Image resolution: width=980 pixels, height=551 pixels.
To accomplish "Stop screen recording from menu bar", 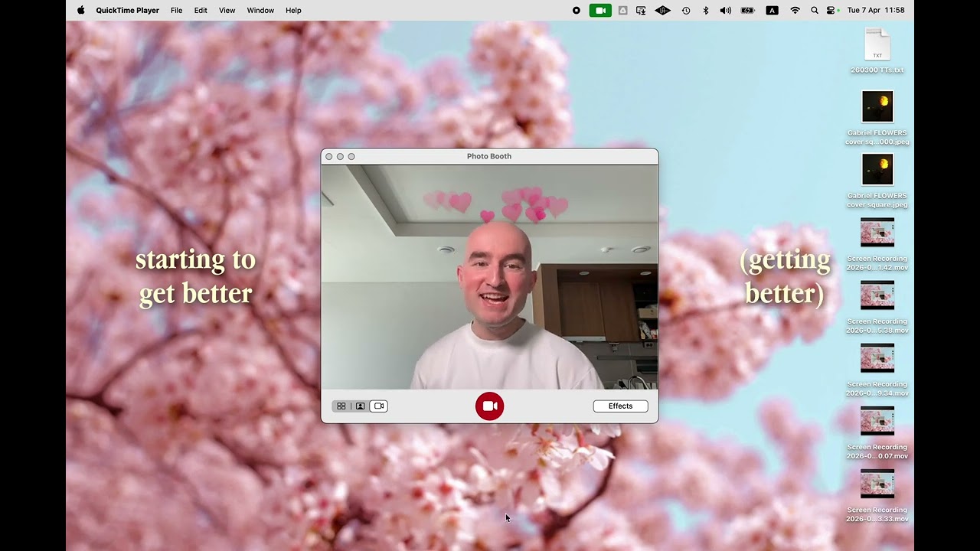I will (577, 11).
